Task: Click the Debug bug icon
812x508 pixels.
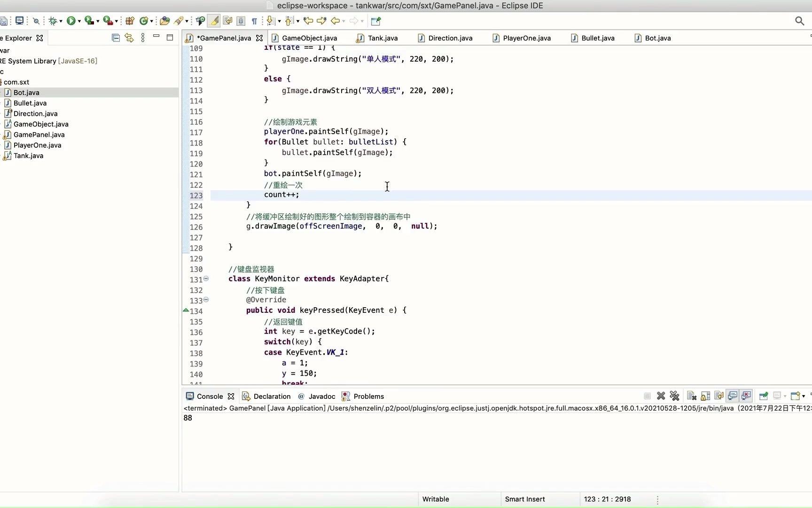Action: pos(53,21)
